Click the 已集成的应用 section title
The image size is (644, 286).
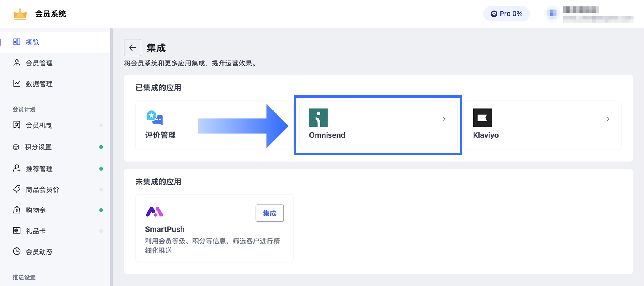[158, 88]
